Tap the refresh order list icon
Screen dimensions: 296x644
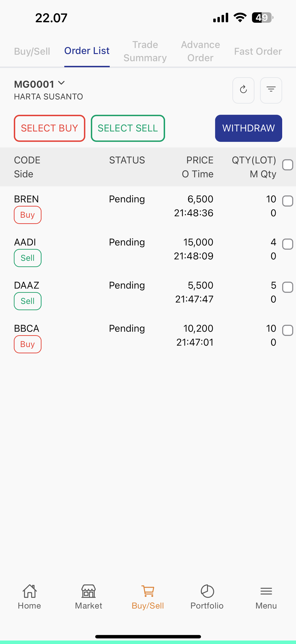coord(243,90)
